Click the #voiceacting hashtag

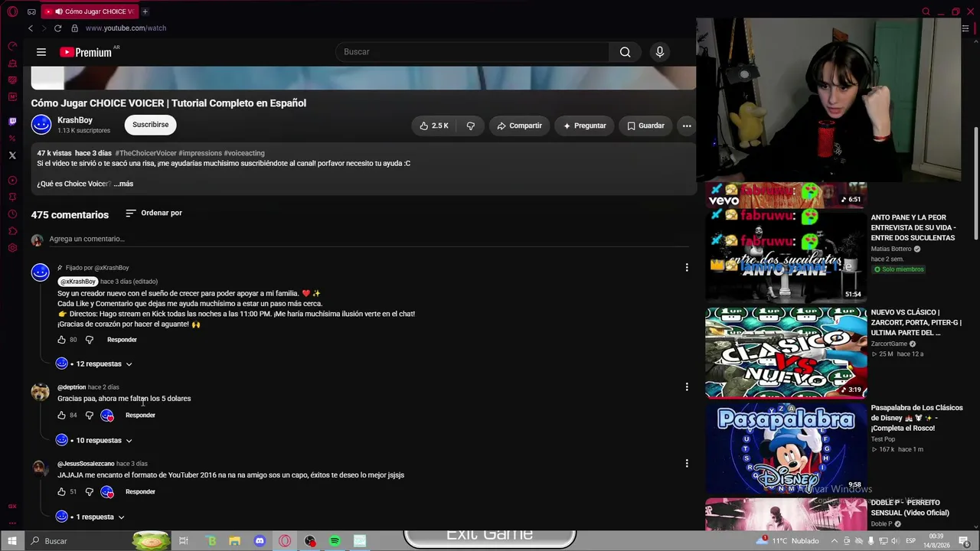[x=244, y=153]
